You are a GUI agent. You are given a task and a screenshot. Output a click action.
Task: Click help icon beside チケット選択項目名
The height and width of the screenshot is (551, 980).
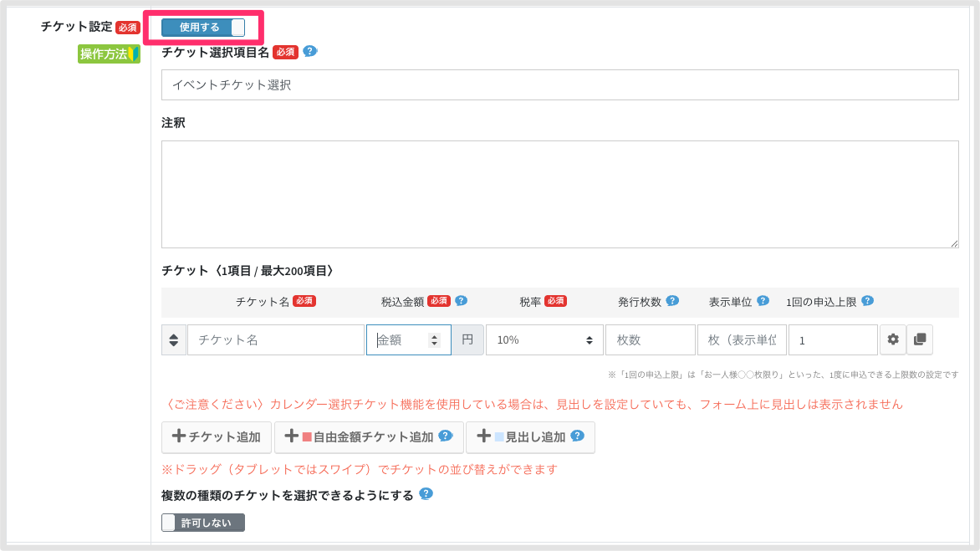(x=310, y=51)
